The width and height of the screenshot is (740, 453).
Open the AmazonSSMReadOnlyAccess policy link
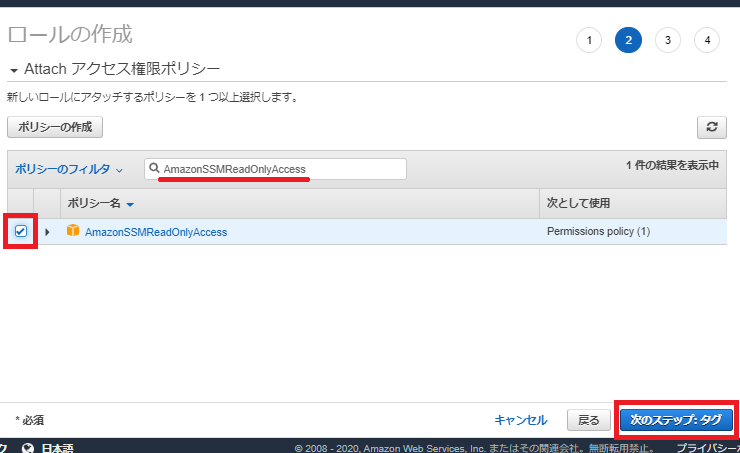tap(156, 232)
